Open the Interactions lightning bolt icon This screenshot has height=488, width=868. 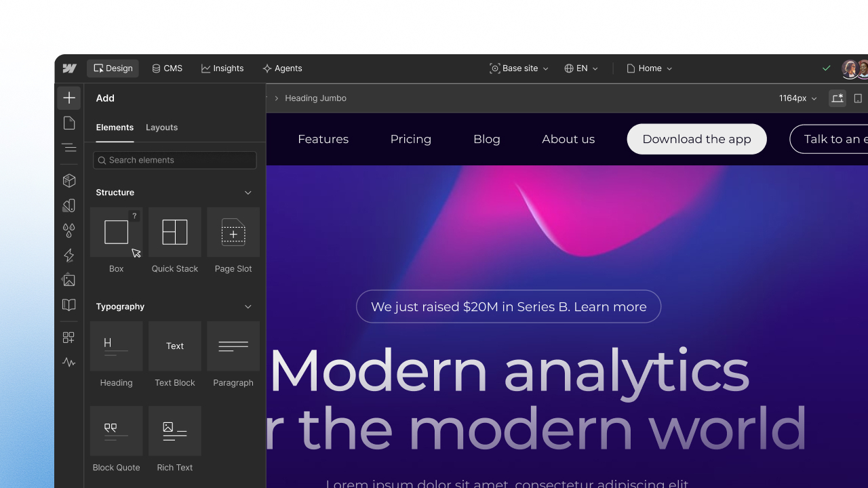pos(69,256)
